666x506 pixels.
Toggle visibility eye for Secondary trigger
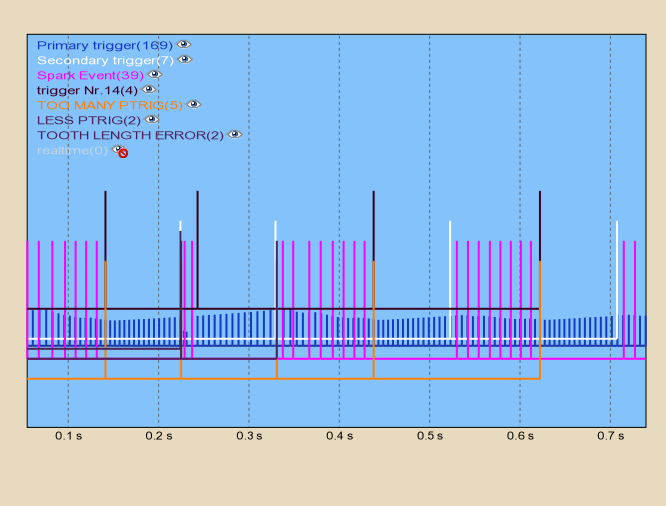click(185, 60)
